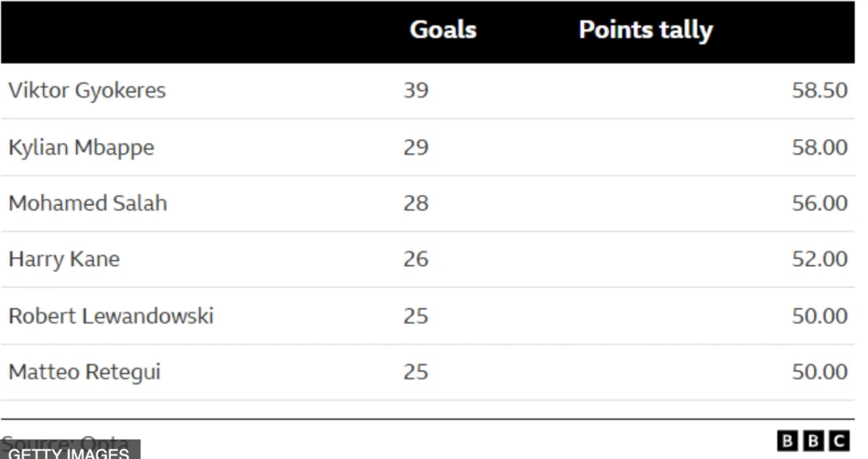
Task: Select the Viktor Gyokeres row name
Action: coord(87,90)
